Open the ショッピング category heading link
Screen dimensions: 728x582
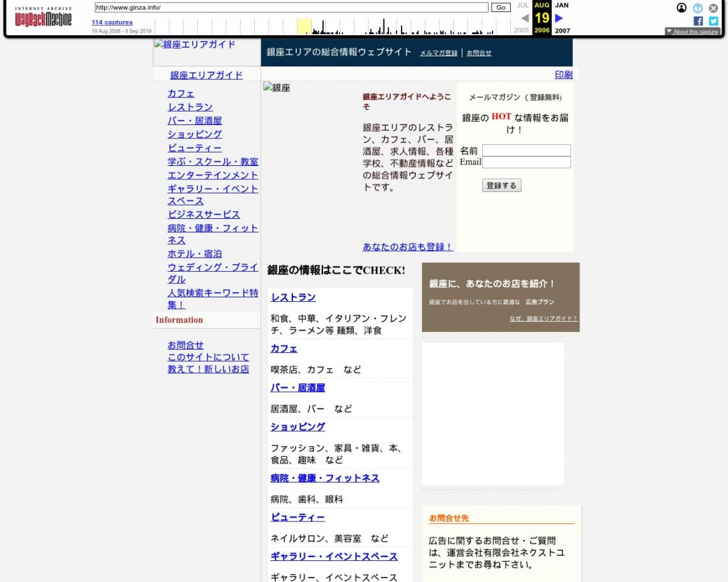point(298,426)
